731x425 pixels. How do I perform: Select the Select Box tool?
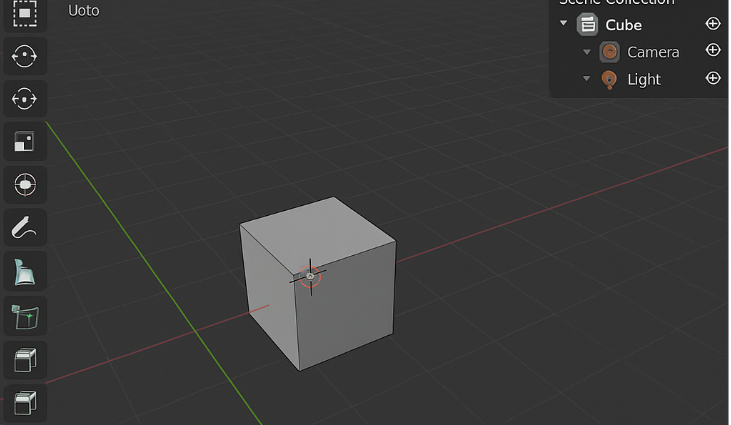(x=25, y=14)
